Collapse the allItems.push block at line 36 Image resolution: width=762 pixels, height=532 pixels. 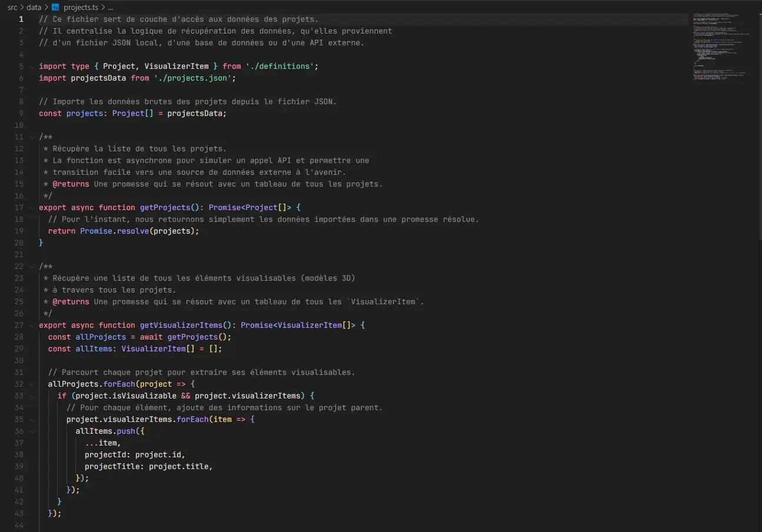coord(31,431)
